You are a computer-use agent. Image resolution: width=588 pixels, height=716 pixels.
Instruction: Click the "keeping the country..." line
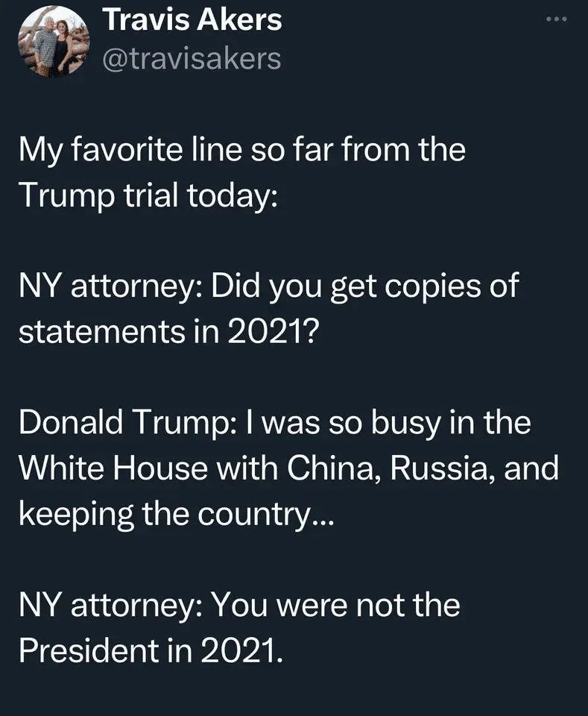pyautogui.click(x=178, y=513)
